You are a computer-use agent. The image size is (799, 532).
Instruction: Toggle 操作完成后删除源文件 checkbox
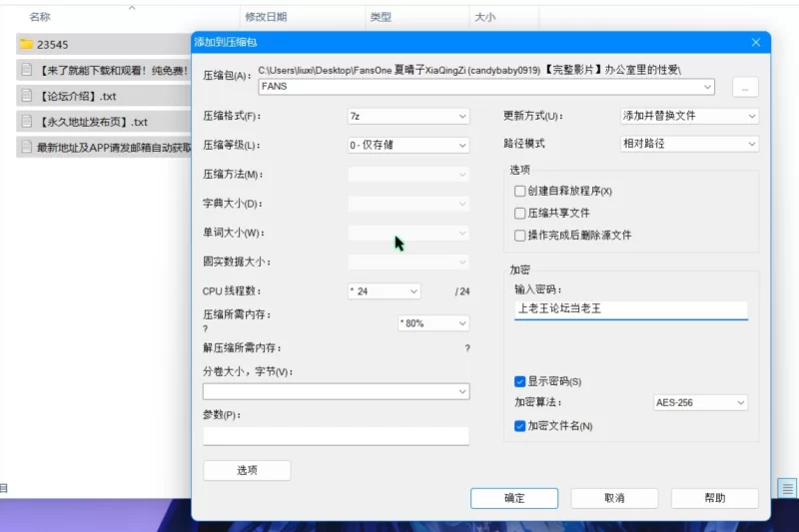519,236
